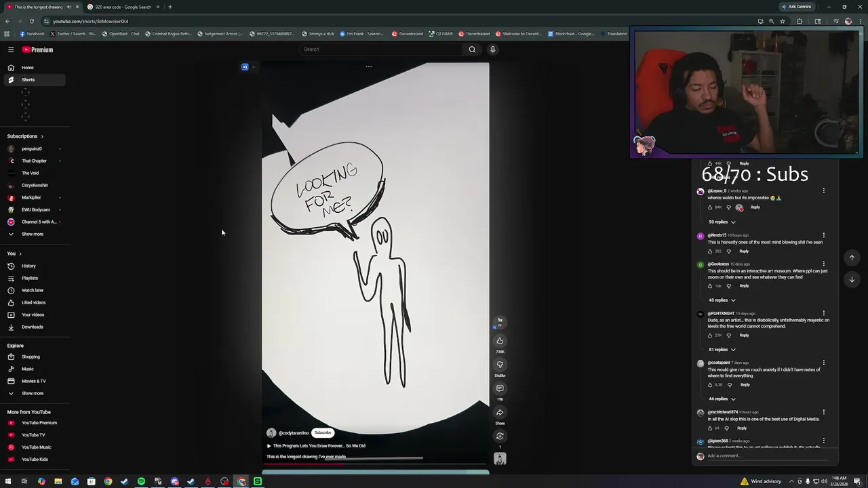The height and width of the screenshot is (488, 868).
Task: Open a new browser tab
Action: (170, 7)
